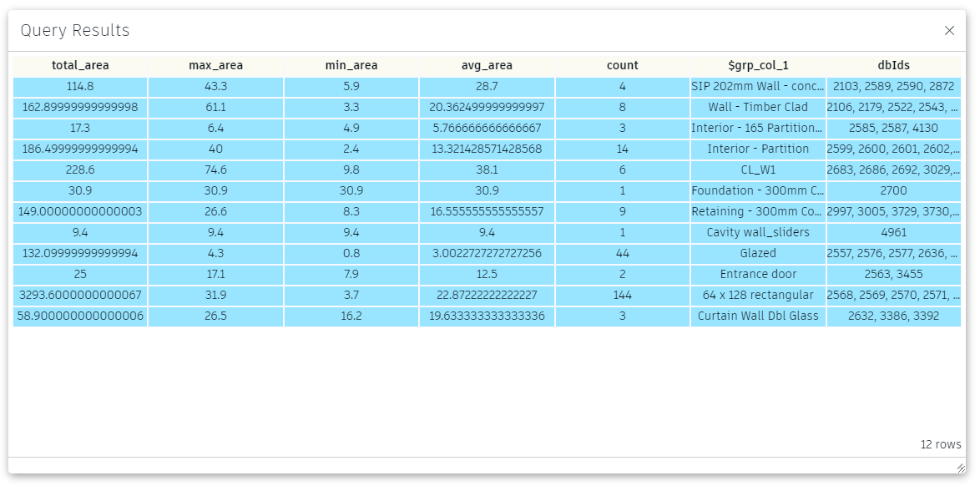Click count cell 44
This screenshot has height=486, width=980.
click(623, 253)
